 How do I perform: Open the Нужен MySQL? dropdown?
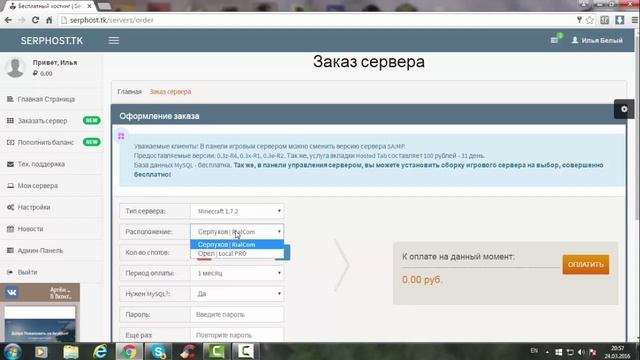(x=237, y=294)
